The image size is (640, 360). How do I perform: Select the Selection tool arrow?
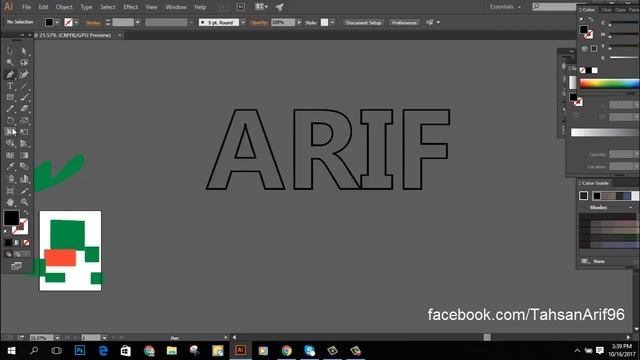pyautogui.click(x=10, y=51)
